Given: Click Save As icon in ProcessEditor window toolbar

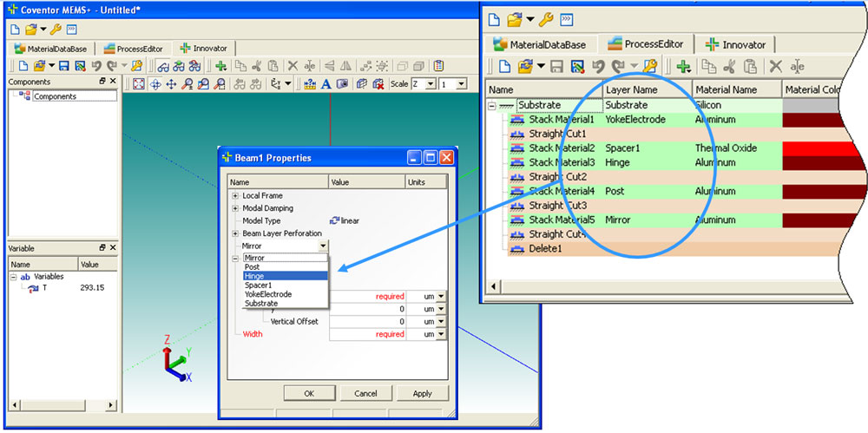Looking at the screenshot, I should [x=578, y=67].
